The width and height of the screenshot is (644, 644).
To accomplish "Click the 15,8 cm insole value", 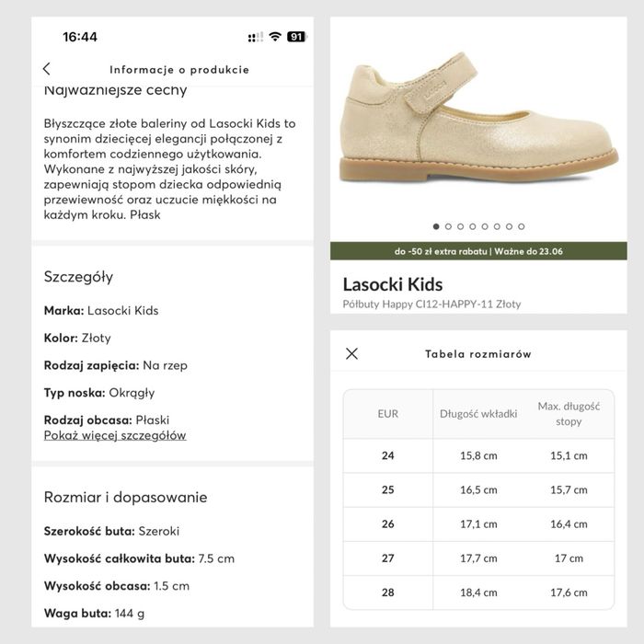I will pos(478,455).
